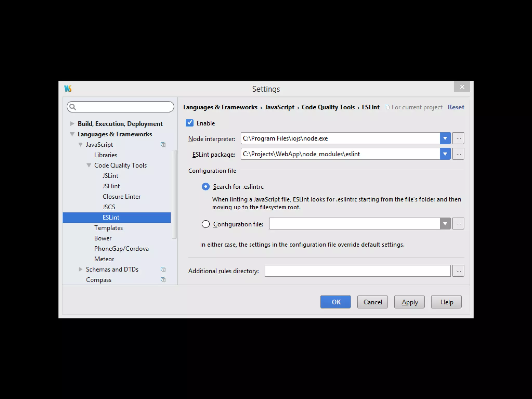Browse for additional rules directory with ellipsis button
Screen dimensions: 532x399
[458, 271]
